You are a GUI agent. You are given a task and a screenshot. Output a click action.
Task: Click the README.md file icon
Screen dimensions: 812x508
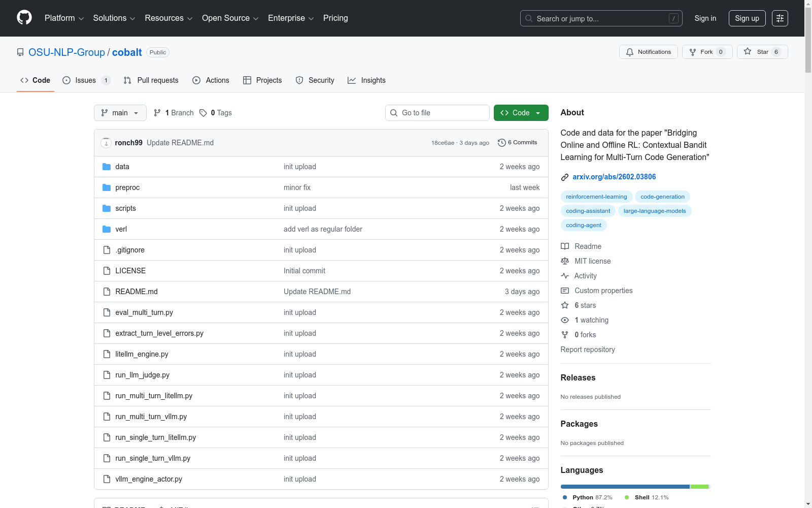107,292
